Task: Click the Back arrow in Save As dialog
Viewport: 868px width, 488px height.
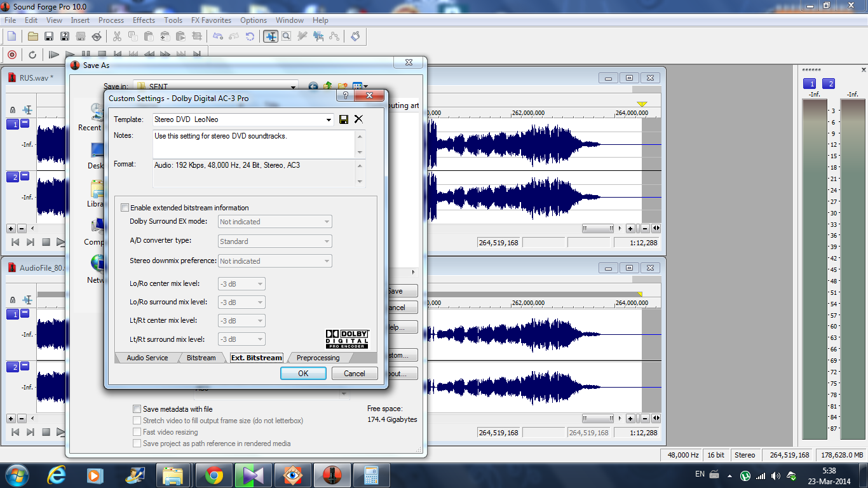Action: click(x=313, y=86)
